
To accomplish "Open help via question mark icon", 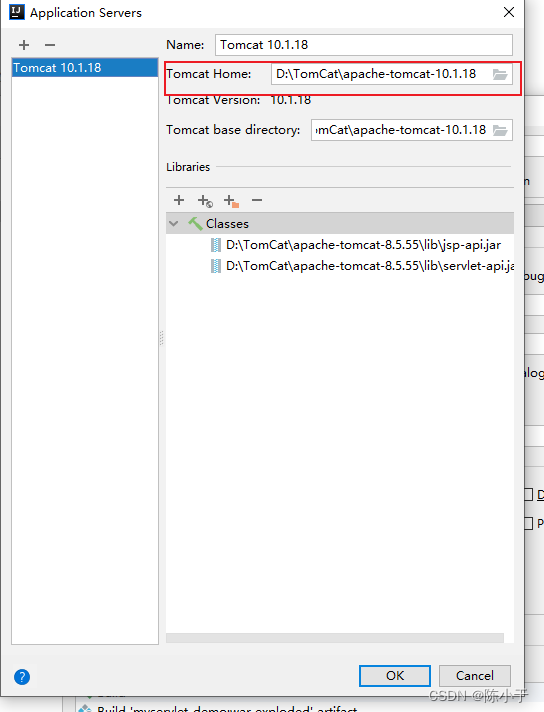I will pyautogui.click(x=22, y=677).
